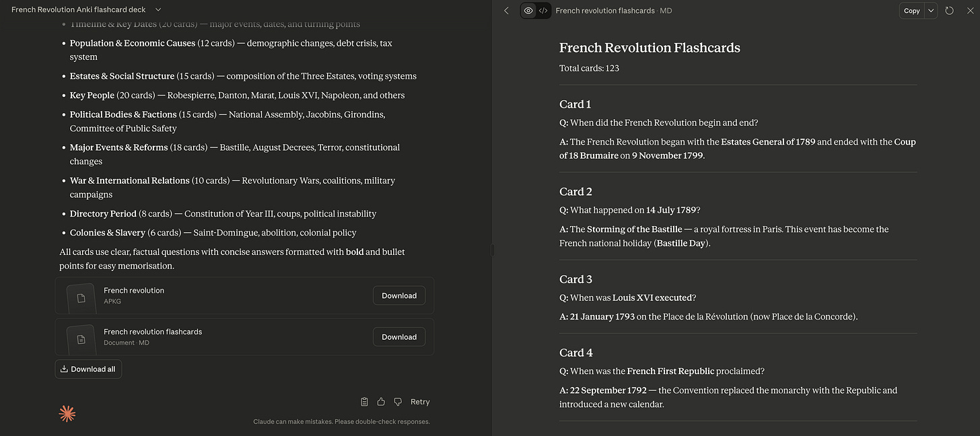Click the Claude can make mistakes disclaimer
This screenshot has width=980, height=436.
341,422
